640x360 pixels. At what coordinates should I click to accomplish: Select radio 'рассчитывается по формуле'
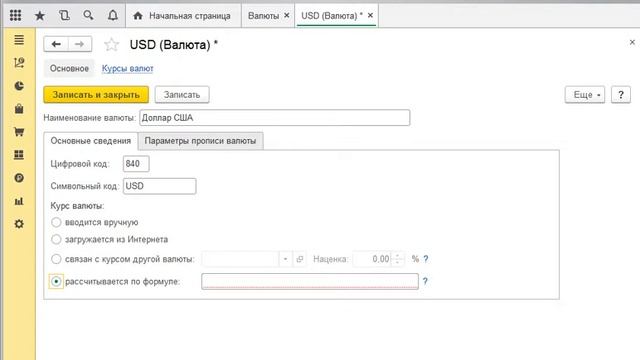pyautogui.click(x=56, y=281)
